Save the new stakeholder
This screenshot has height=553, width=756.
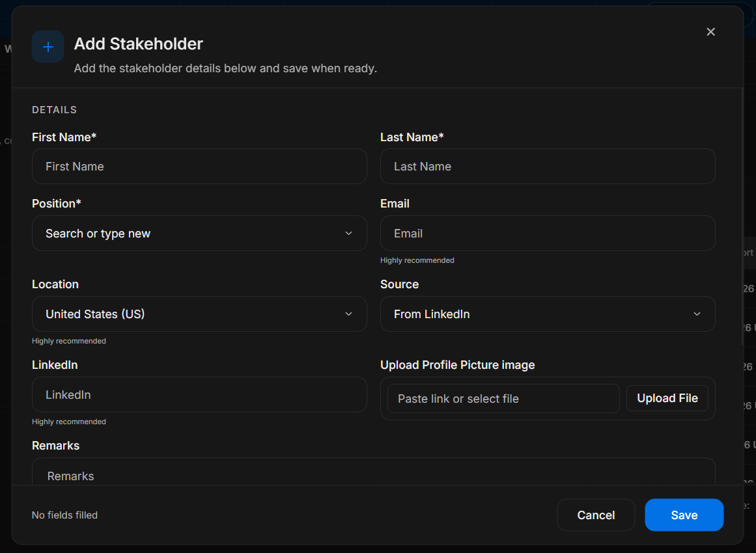684,515
